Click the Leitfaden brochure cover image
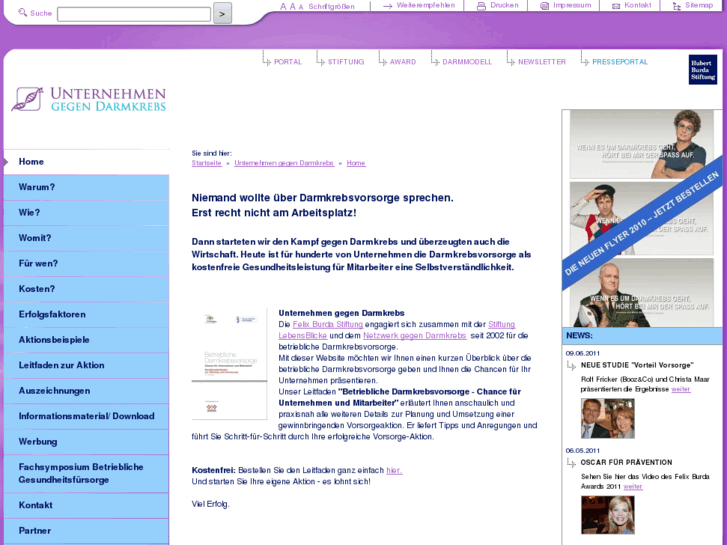The height and width of the screenshot is (545, 727). pos(229,364)
